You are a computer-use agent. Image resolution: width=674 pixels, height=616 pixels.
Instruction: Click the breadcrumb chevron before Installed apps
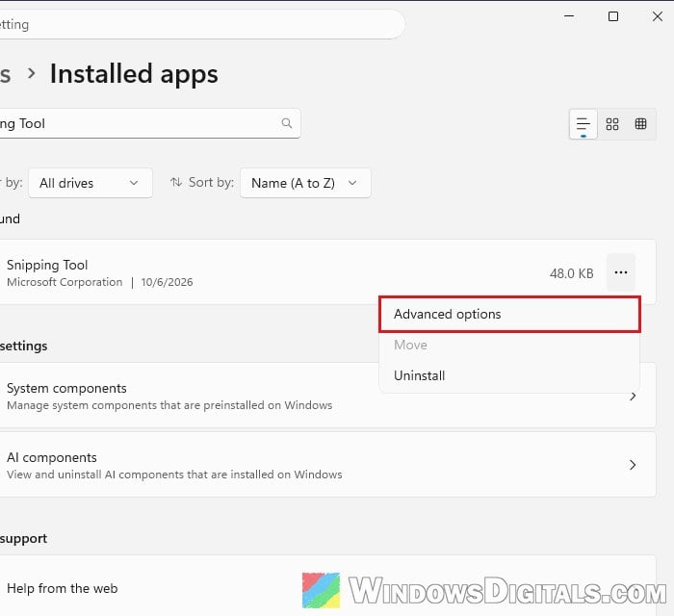coord(32,73)
